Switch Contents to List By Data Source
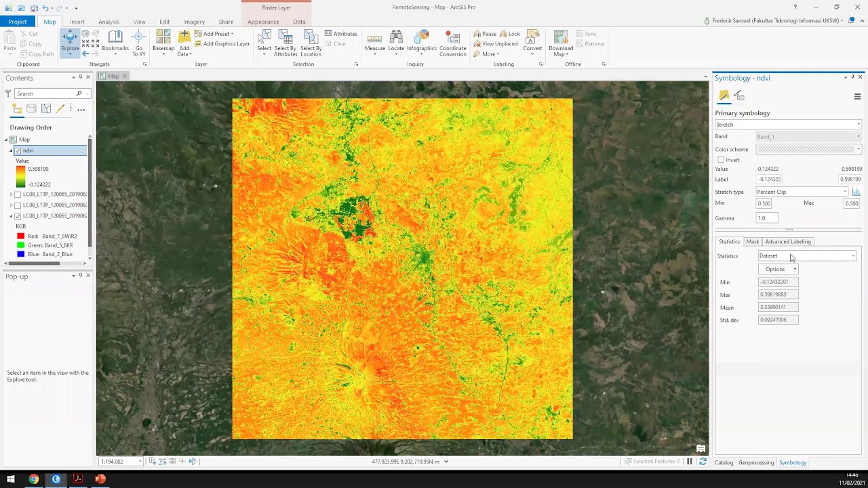868x488 pixels. tap(31, 108)
